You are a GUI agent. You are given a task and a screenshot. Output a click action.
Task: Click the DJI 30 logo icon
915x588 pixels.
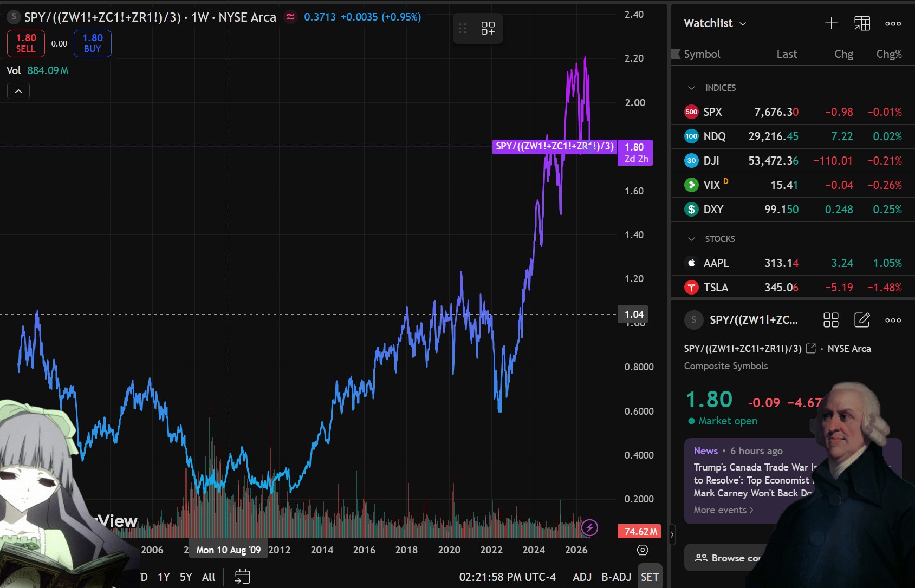(691, 161)
